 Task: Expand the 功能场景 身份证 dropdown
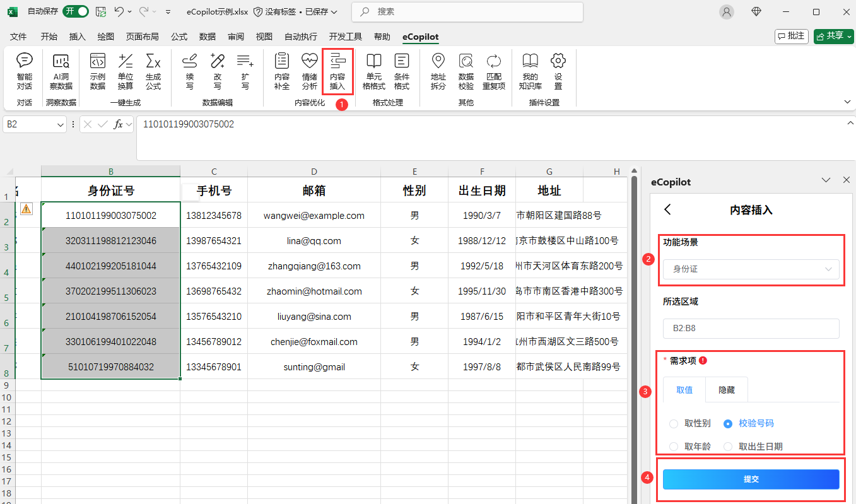[751, 269]
